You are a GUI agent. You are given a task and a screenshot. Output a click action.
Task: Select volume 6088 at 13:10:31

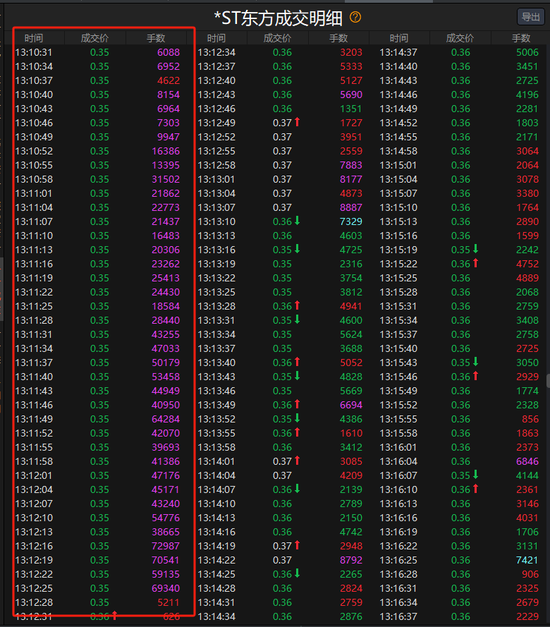[168, 52]
